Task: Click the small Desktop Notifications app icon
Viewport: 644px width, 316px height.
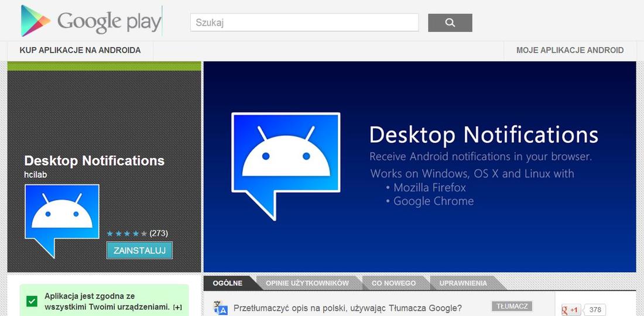Action: pos(62,221)
